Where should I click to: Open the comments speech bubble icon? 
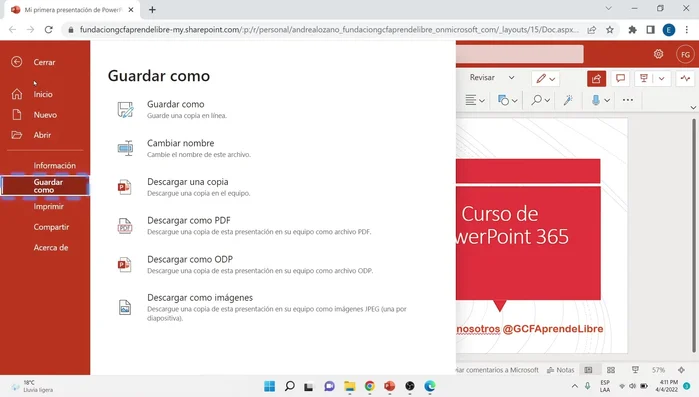620,78
